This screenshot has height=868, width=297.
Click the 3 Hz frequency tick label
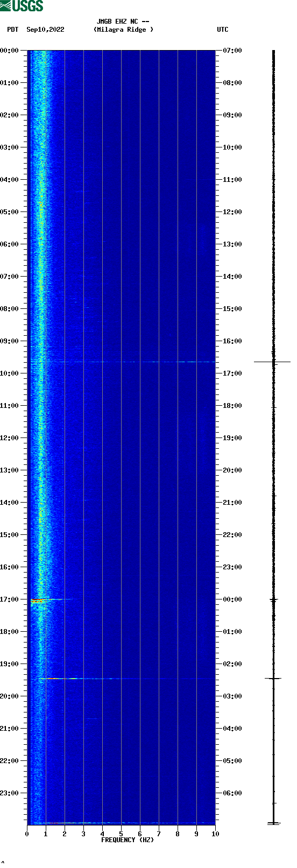tap(83, 834)
